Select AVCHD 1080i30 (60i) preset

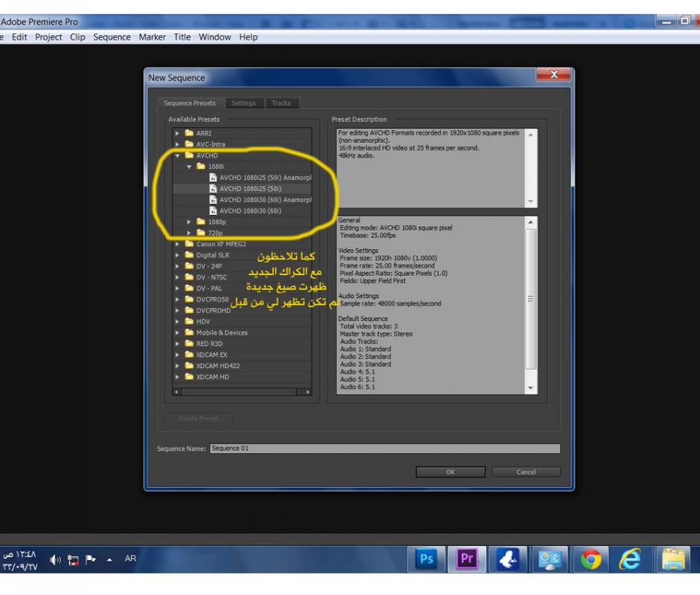click(x=245, y=211)
